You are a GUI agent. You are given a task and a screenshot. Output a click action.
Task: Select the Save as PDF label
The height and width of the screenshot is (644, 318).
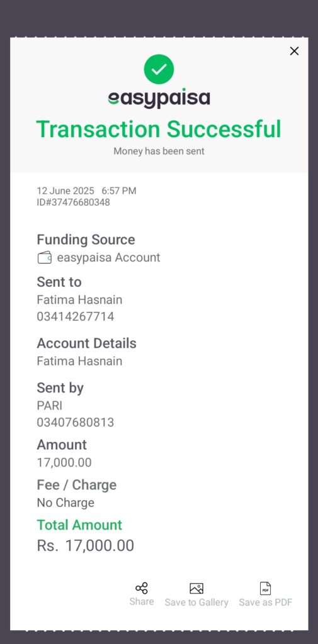(x=265, y=602)
